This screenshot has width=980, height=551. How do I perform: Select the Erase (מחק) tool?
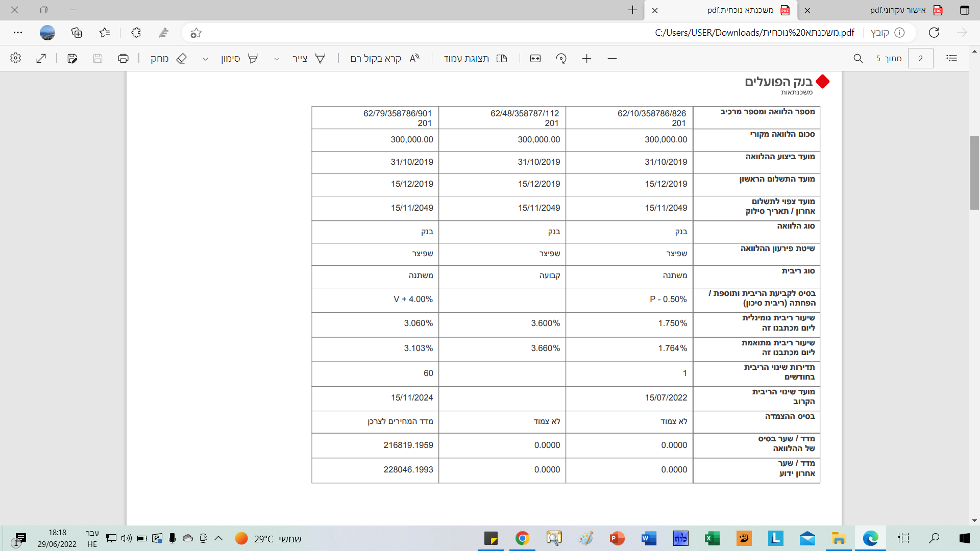[168, 59]
